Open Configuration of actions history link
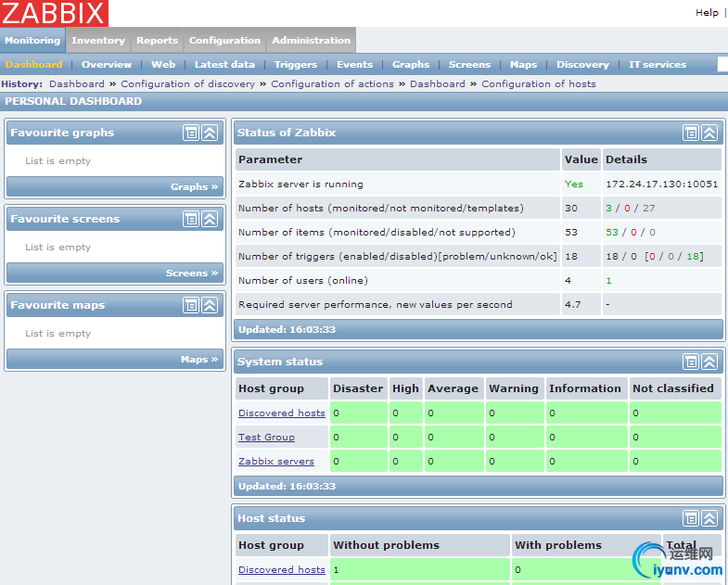This screenshot has width=728, height=585. [x=332, y=84]
